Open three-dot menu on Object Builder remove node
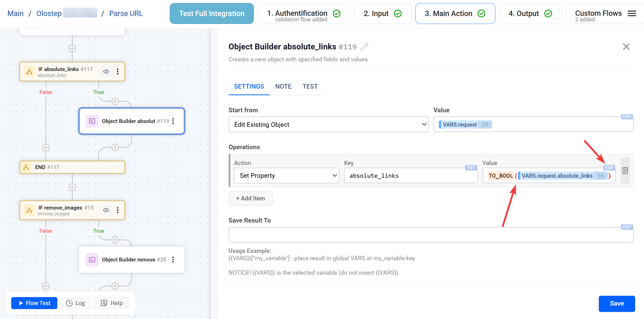This screenshot has width=644, height=319. (x=173, y=260)
